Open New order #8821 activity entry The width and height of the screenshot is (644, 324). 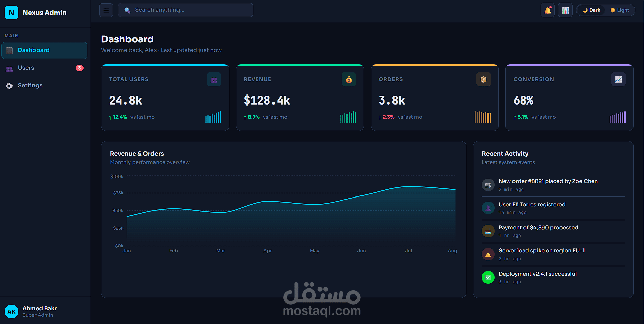553,185
